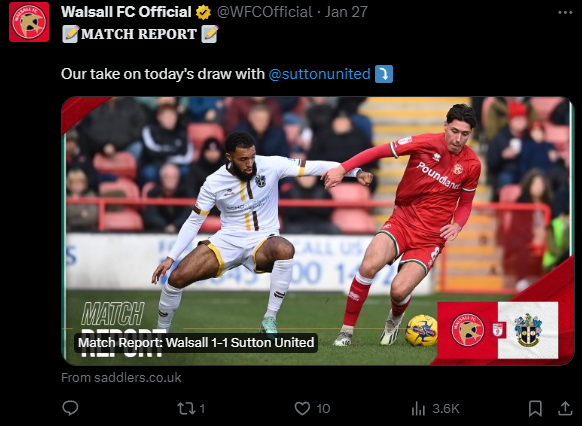Open match report card image
Viewport: 582px width, 426px height.
(x=318, y=231)
